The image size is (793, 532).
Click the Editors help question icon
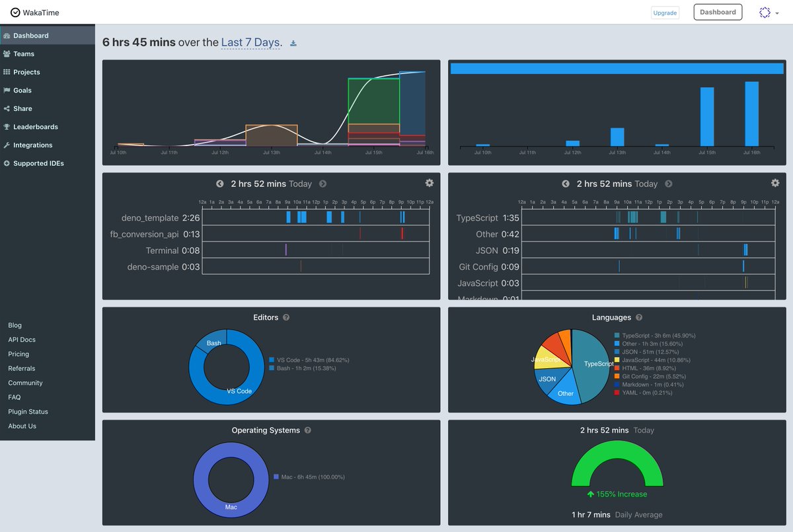286,317
